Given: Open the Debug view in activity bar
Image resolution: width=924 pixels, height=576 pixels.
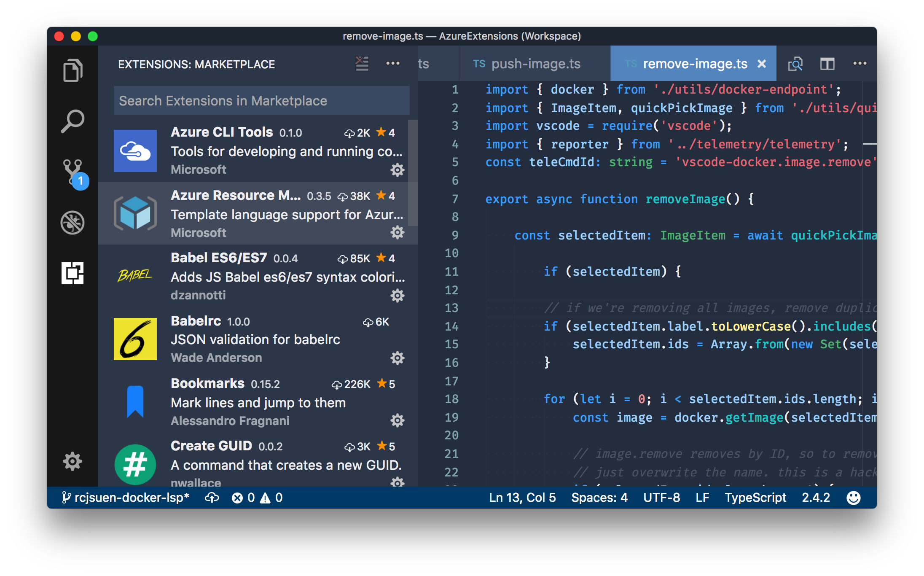Looking at the screenshot, I should 73,222.
